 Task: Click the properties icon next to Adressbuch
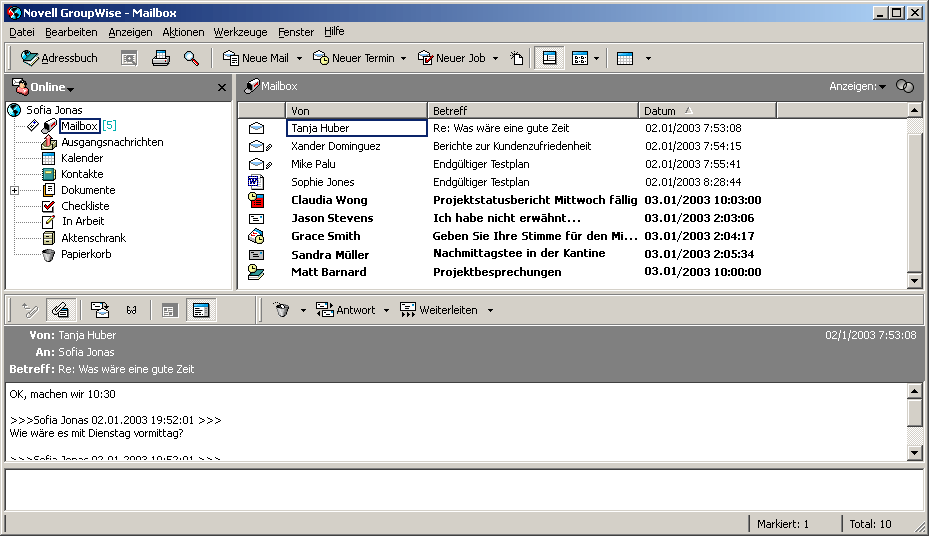point(129,58)
